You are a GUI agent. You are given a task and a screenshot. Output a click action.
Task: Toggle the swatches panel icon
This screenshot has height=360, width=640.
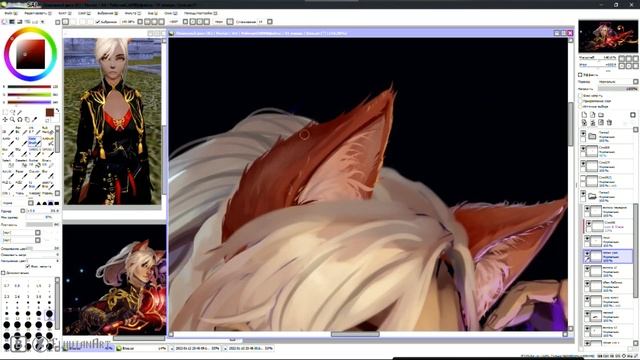(x=36, y=22)
